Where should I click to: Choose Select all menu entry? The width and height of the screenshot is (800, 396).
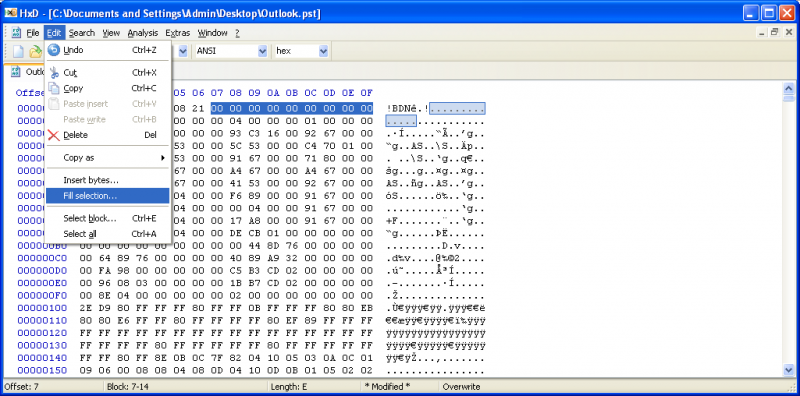click(x=108, y=234)
